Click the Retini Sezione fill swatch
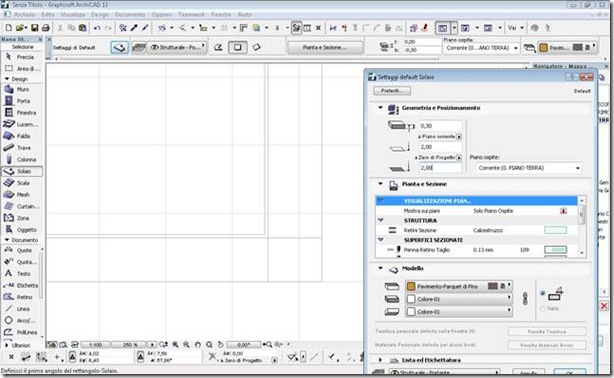Viewport: 614px width, 378px height. pyautogui.click(x=555, y=230)
